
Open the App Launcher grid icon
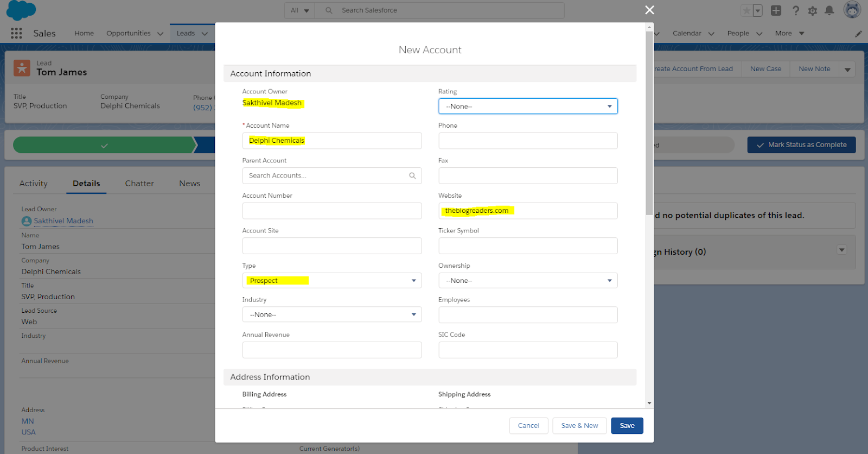[x=16, y=33]
